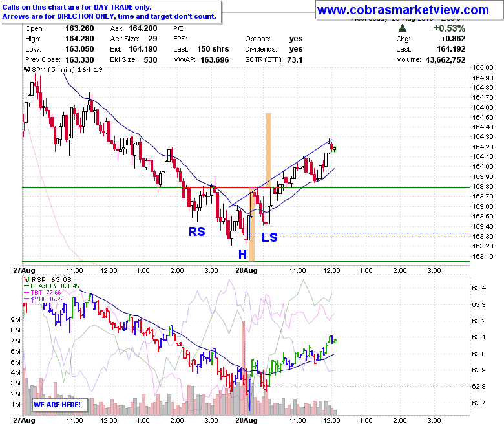This screenshot has width=504, height=426.
Task: Select the Ask value 164.200
Action: tap(143, 28)
